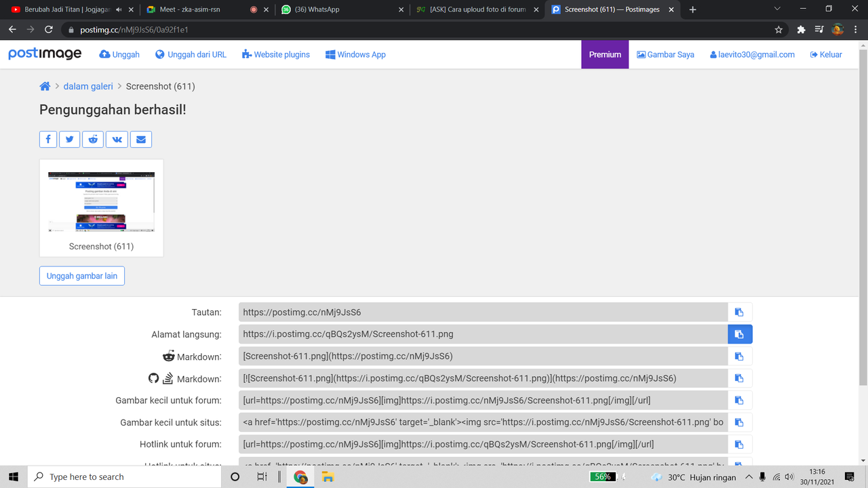The height and width of the screenshot is (488, 868).
Task: Click the Tautan URL field
Action: [x=483, y=312]
